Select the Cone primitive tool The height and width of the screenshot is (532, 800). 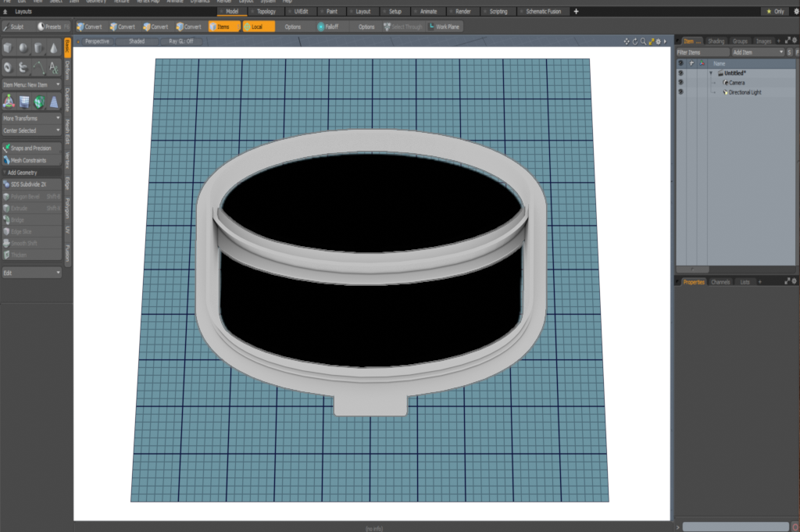(x=53, y=48)
